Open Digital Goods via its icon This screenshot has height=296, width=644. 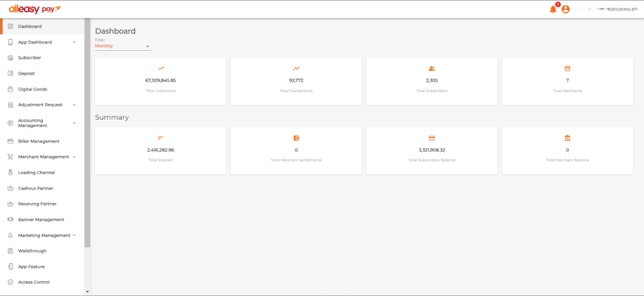pos(9,89)
